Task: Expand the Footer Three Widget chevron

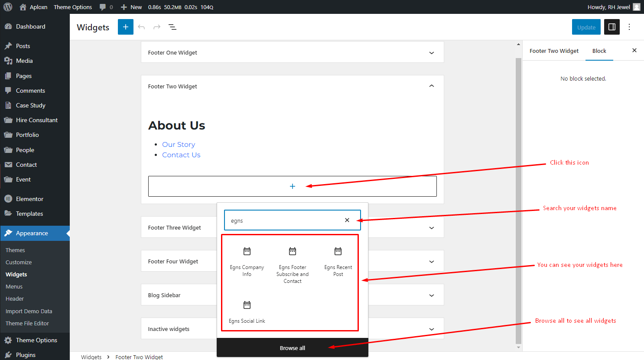Action: (432, 228)
